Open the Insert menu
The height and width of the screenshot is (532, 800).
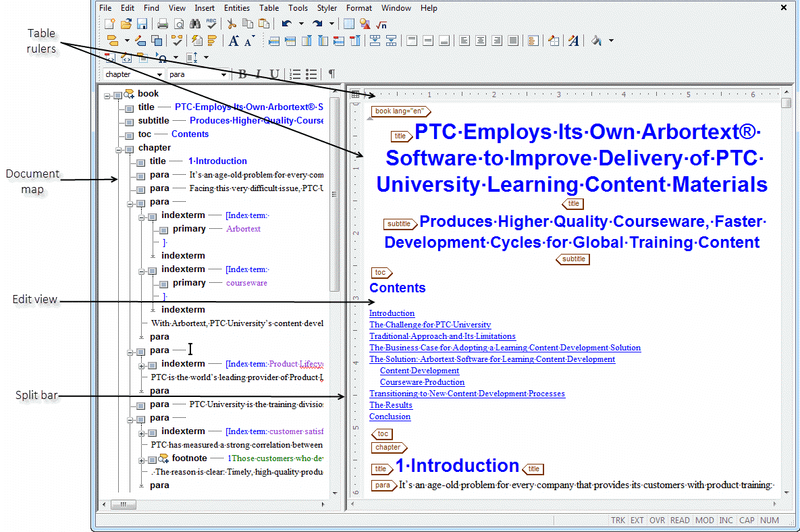205,8
